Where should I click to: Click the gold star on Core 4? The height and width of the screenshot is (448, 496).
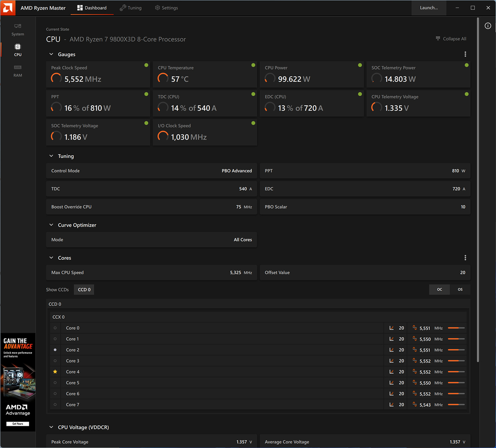(55, 372)
